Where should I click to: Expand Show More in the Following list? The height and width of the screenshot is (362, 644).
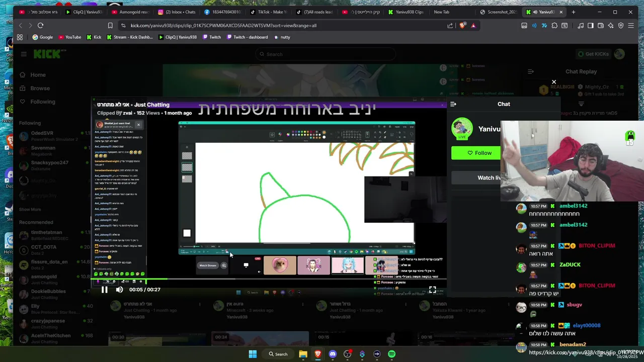tap(30, 209)
